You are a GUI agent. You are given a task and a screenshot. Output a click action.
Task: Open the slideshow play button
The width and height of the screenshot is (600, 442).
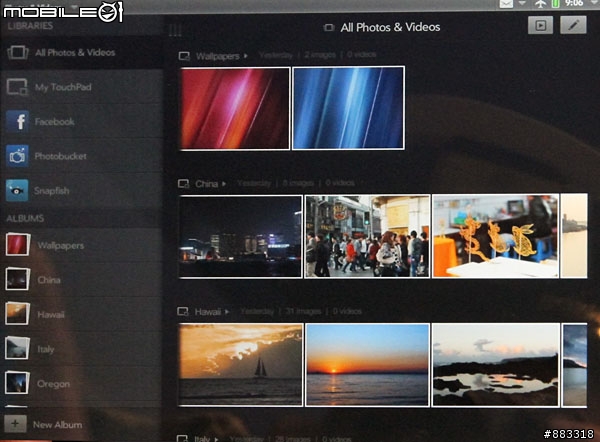coord(540,26)
